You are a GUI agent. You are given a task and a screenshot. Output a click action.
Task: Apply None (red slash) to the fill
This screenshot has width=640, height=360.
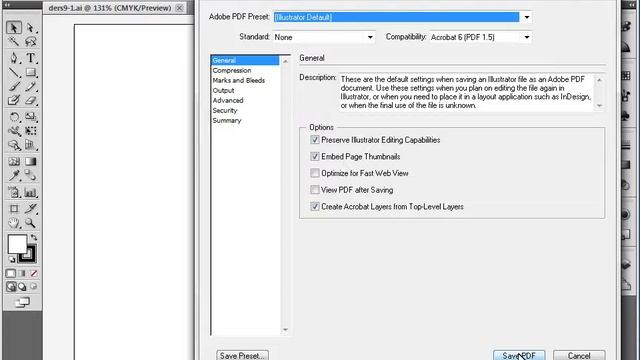(34, 273)
